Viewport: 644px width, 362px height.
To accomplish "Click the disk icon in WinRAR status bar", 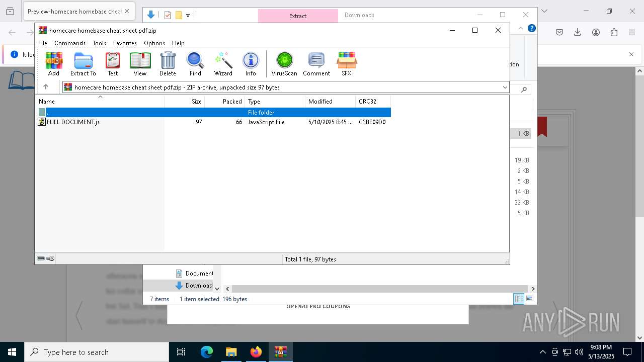I will (41, 259).
